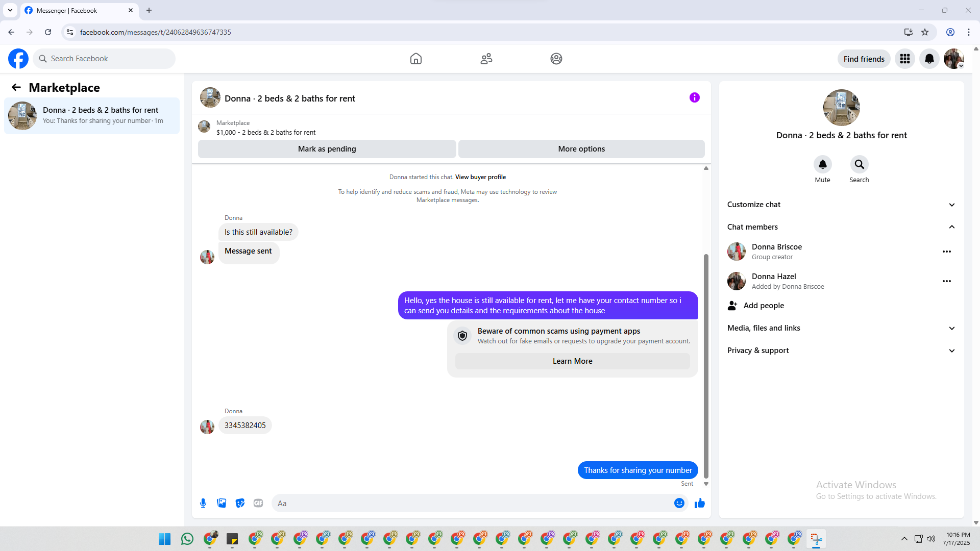
Task: Open Windows Start menu
Action: click(x=164, y=539)
